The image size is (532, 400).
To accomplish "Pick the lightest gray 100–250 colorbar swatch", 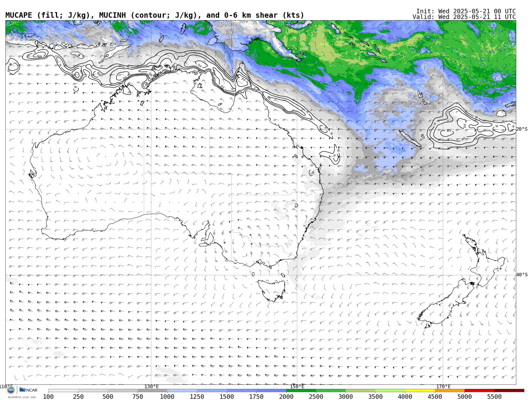I will coord(63,391).
